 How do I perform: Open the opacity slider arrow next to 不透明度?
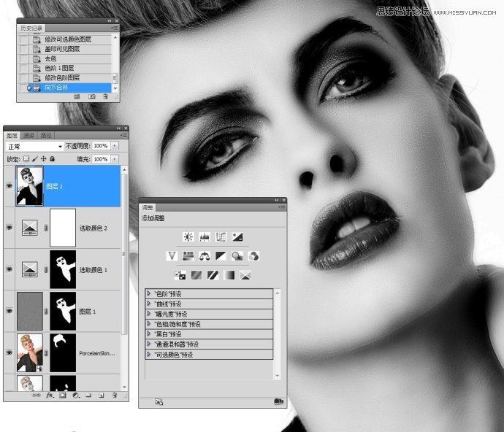(115, 147)
